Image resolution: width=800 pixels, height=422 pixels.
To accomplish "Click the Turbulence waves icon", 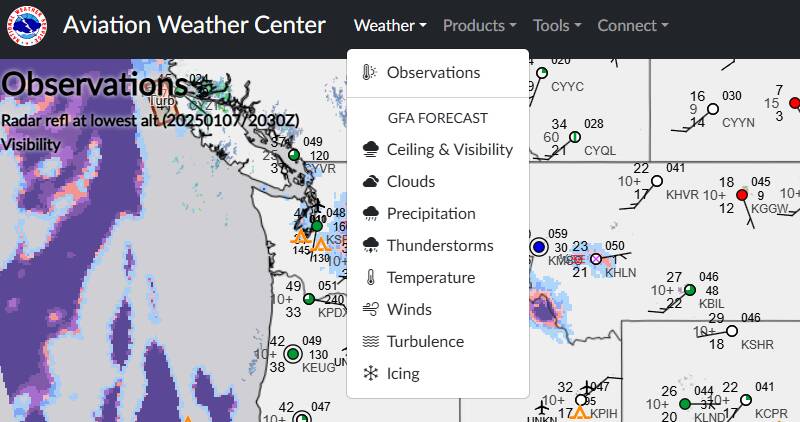I will (371, 342).
